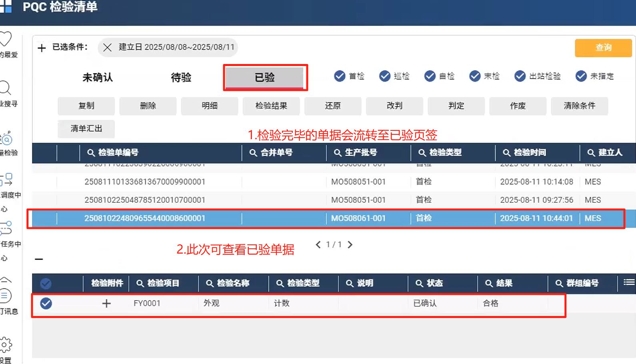Viewport: 636px width, 364px height.
Task: Select row 250810225048785120010700001
Action: (334, 200)
